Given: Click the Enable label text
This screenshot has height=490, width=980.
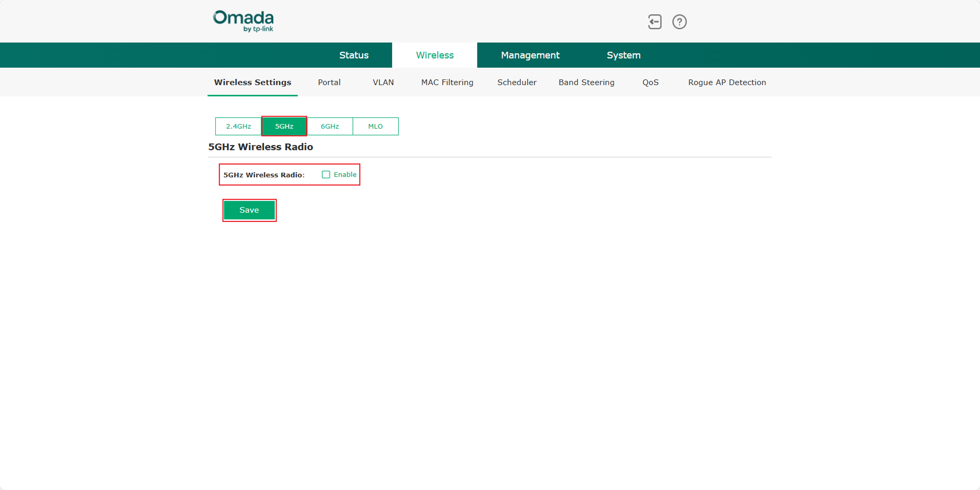Looking at the screenshot, I should tap(345, 174).
